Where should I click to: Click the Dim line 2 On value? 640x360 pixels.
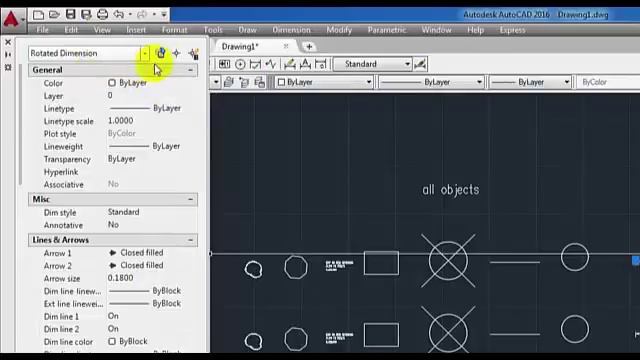[x=113, y=329]
